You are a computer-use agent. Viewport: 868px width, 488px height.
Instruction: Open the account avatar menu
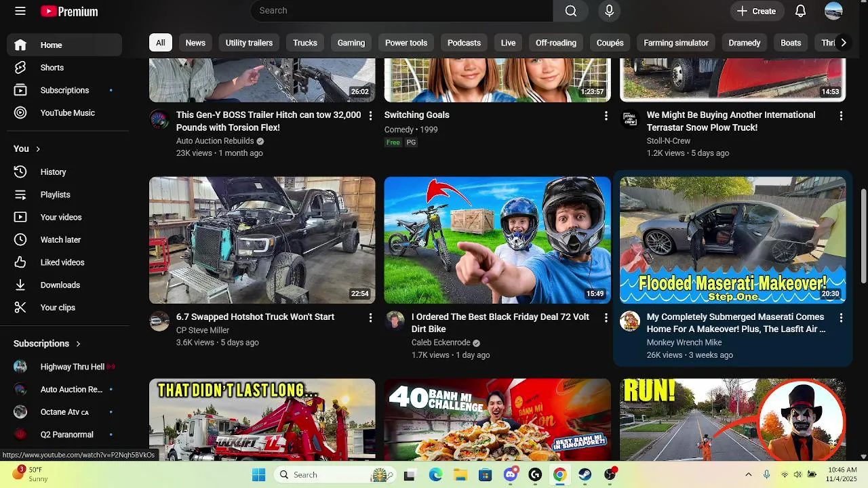(833, 11)
